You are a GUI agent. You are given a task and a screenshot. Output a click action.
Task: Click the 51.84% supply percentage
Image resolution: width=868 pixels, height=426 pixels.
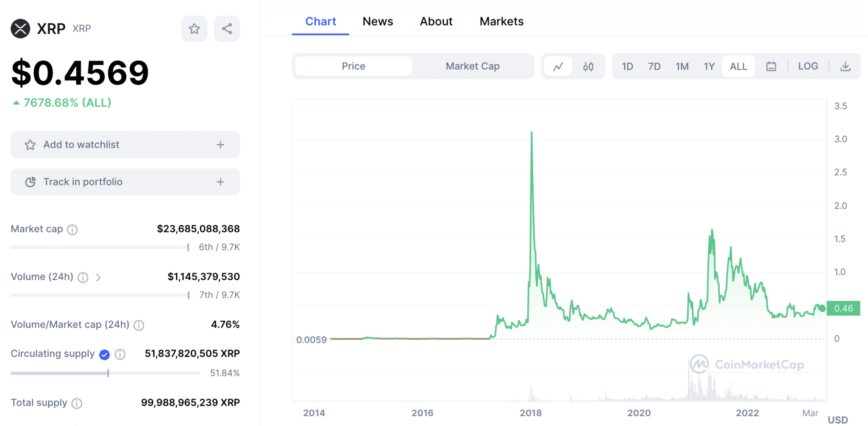[225, 373]
